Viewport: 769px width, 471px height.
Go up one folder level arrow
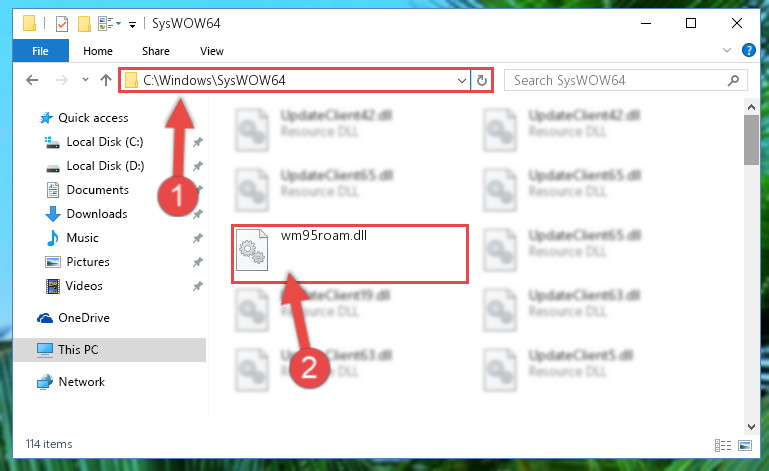pyautogui.click(x=105, y=80)
